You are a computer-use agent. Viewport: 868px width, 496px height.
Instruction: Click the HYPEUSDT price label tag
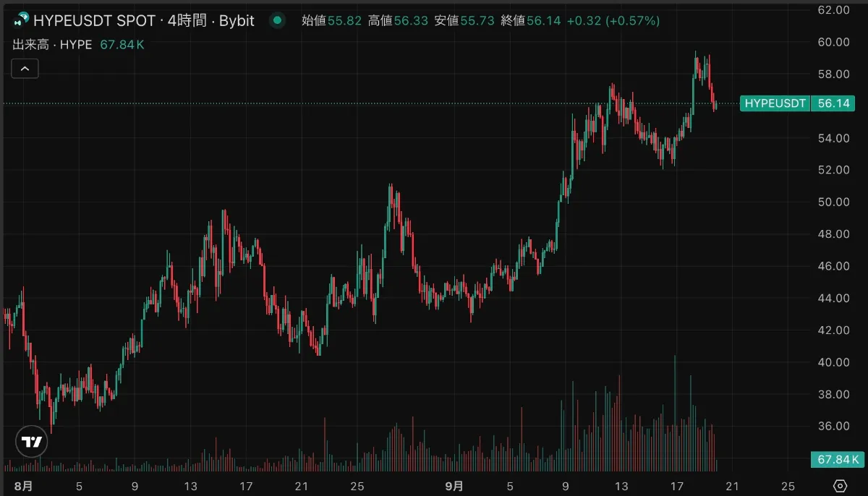775,103
